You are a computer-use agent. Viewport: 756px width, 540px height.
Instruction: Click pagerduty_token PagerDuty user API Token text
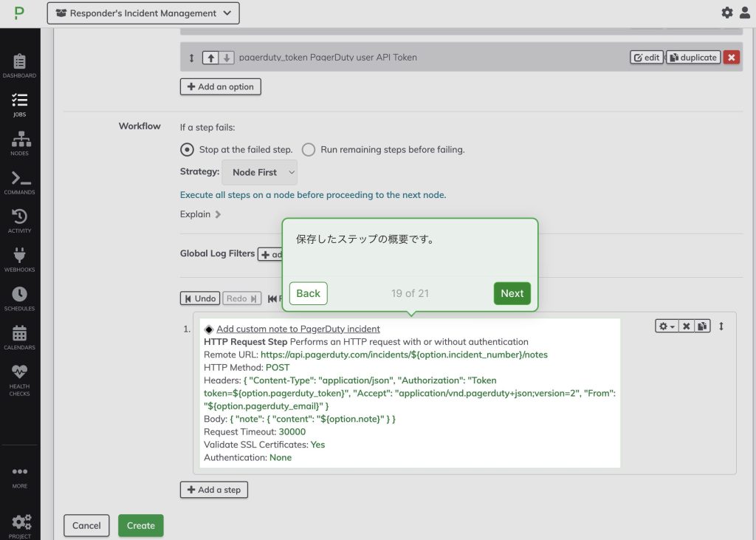coord(328,58)
